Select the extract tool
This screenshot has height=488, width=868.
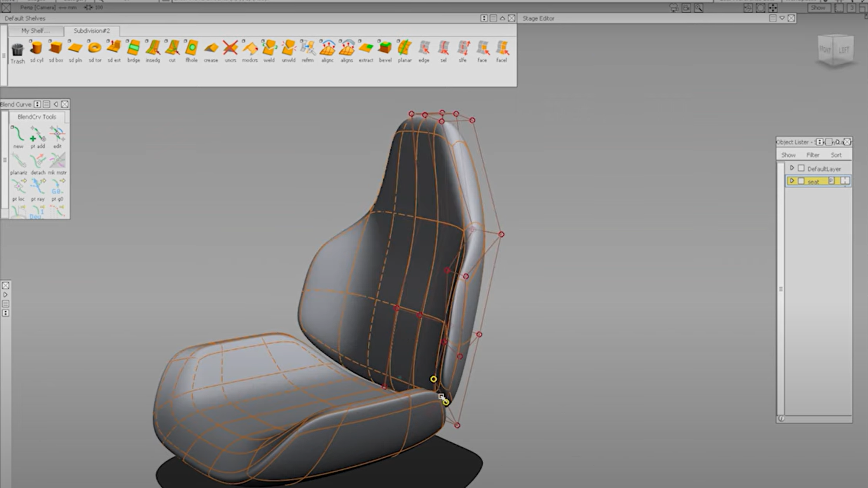[365, 50]
